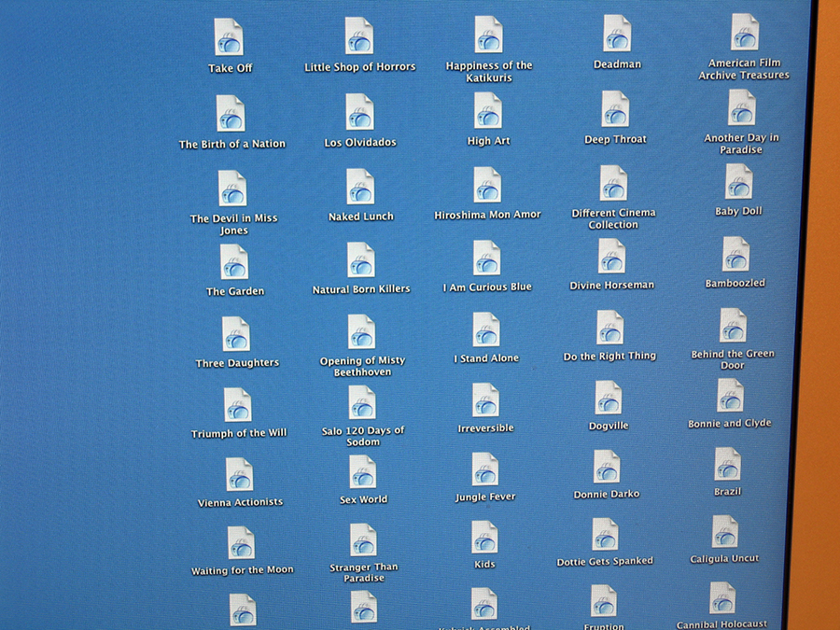This screenshot has height=630, width=840.
Task: Select Different Cinema Collection file icon
Action: [x=613, y=184]
